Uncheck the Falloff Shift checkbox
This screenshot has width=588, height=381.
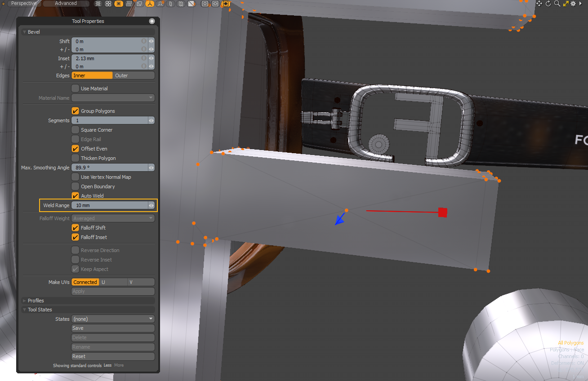coord(76,228)
